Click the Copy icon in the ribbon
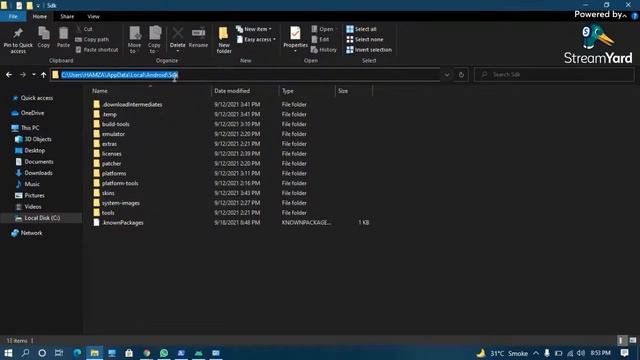The width and height of the screenshot is (640, 360). tap(44, 38)
